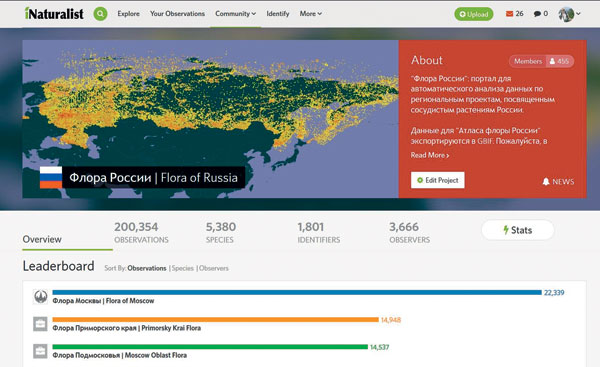The width and height of the screenshot is (600, 367).
Task: Click the 14,948 observation count
Action: coord(391,320)
